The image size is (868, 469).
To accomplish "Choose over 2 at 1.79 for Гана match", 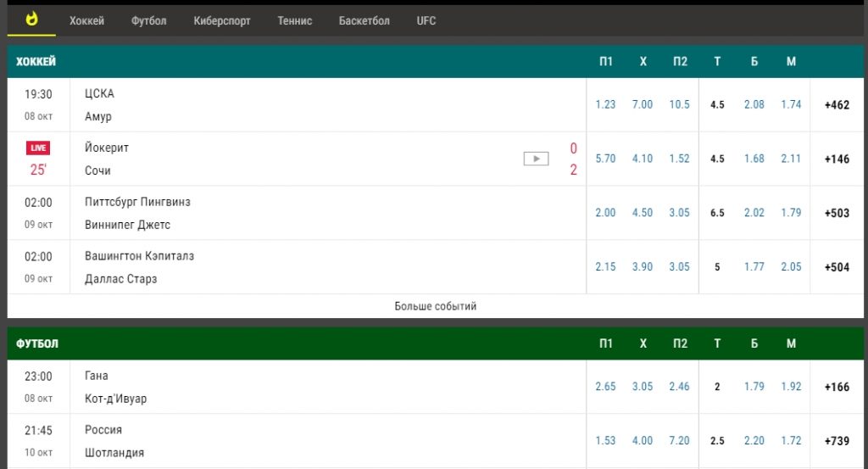I will point(754,387).
